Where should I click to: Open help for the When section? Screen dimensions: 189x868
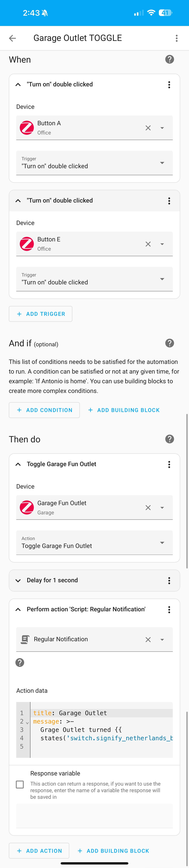pos(170,59)
